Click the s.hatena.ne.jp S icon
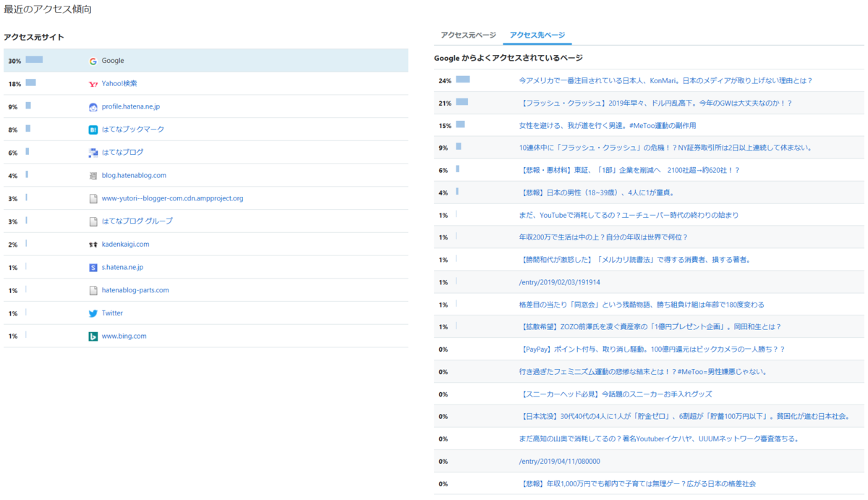Screen dimensions: 868x500 (x=93, y=268)
